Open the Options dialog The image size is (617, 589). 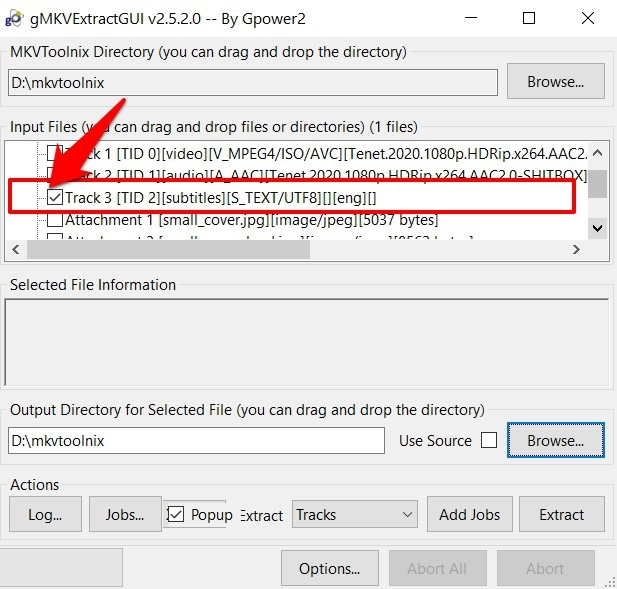click(x=330, y=568)
